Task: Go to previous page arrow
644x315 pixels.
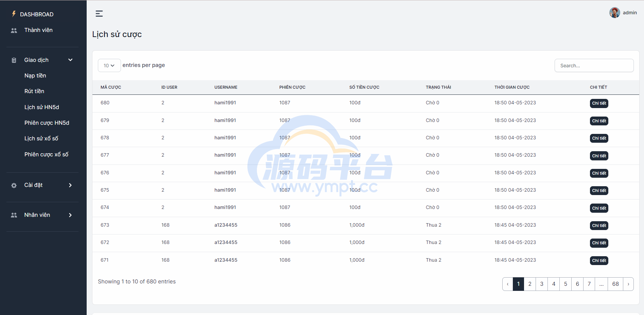Action: [508, 284]
